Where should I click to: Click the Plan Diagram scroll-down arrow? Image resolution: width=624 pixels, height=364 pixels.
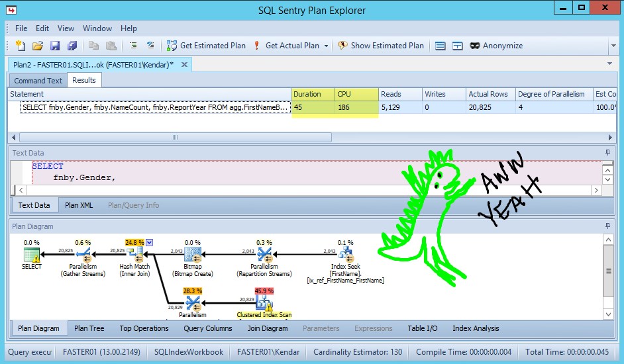(x=608, y=314)
